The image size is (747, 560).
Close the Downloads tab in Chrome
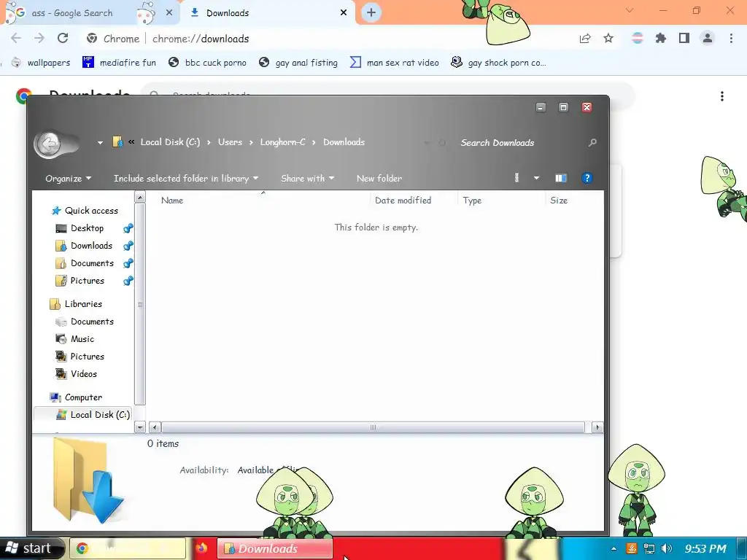point(344,13)
